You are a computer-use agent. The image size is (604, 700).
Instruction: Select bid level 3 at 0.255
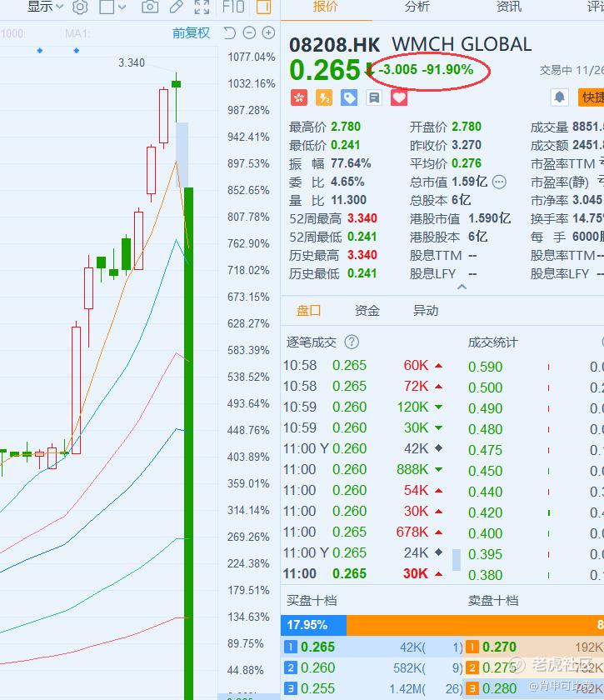pos(372,688)
